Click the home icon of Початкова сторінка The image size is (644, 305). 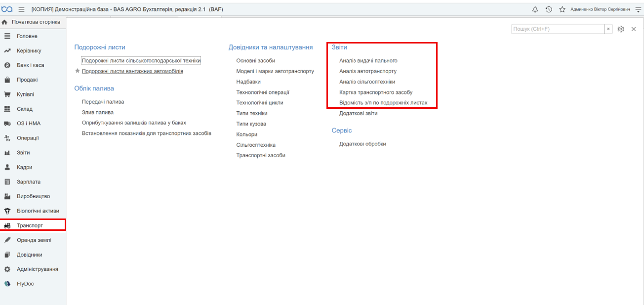point(5,22)
